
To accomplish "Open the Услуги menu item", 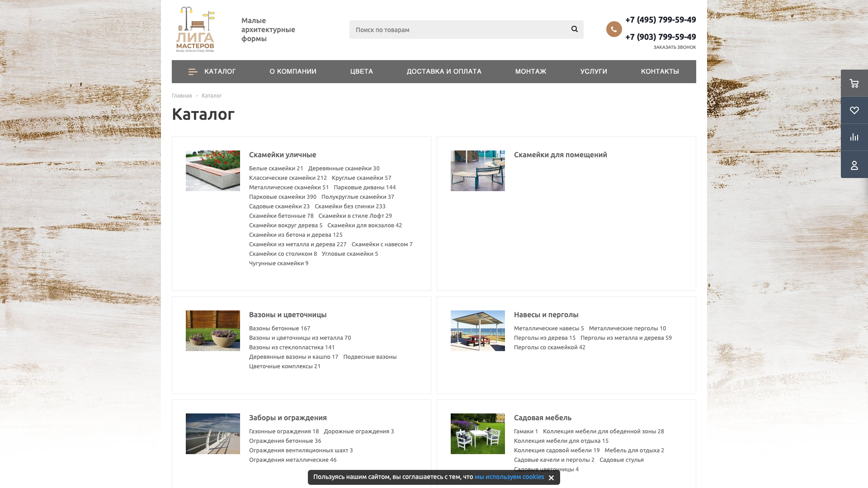I will (x=594, y=71).
